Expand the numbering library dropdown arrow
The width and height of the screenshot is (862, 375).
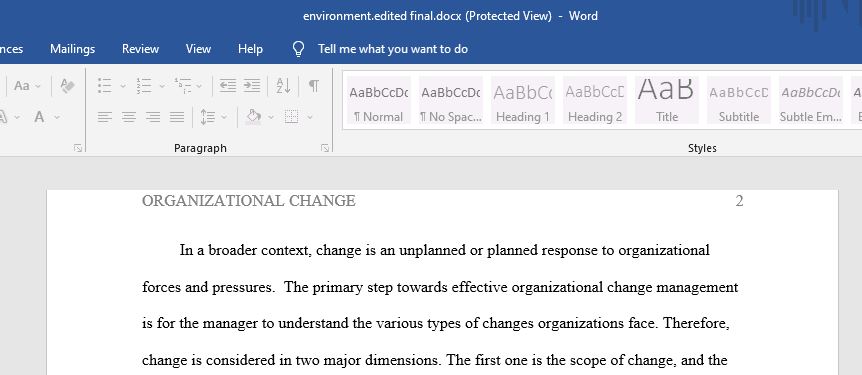[x=162, y=86]
